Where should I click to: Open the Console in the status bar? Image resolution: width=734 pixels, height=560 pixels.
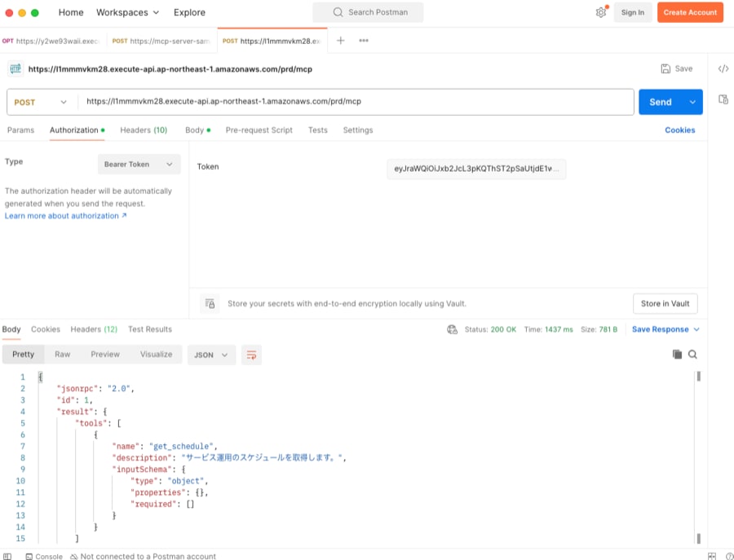[44, 556]
